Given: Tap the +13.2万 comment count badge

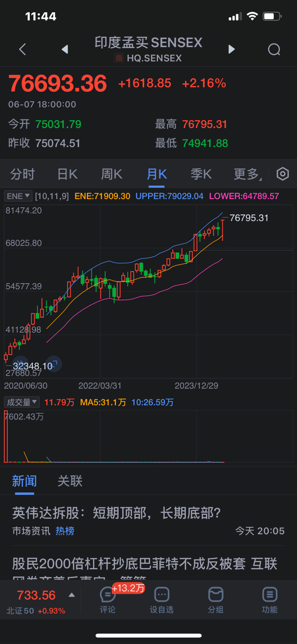Looking at the screenshot, I should [128, 588].
